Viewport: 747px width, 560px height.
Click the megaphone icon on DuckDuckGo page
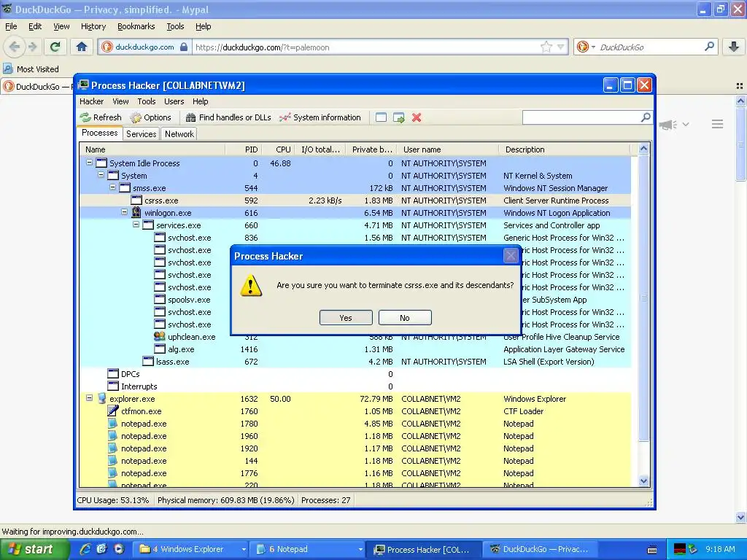[x=668, y=125]
